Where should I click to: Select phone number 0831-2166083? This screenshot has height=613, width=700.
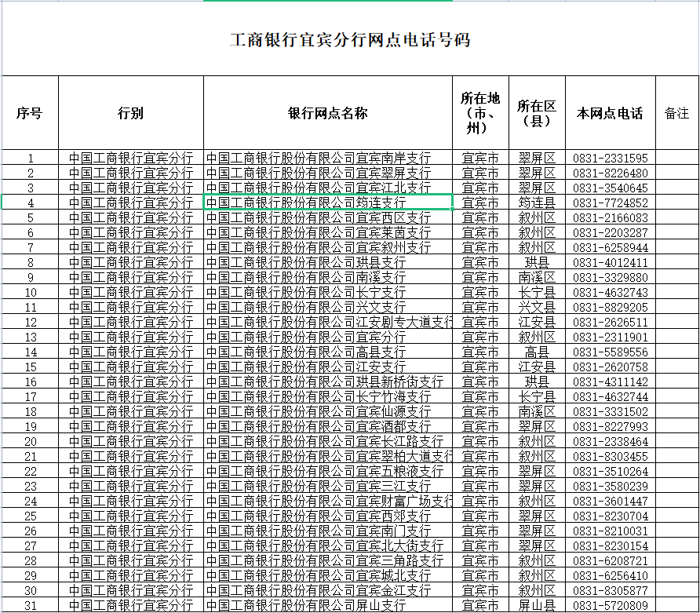611,217
